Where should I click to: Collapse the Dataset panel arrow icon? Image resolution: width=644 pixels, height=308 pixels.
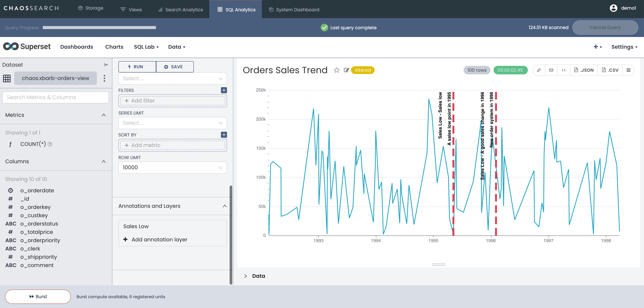point(106,65)
